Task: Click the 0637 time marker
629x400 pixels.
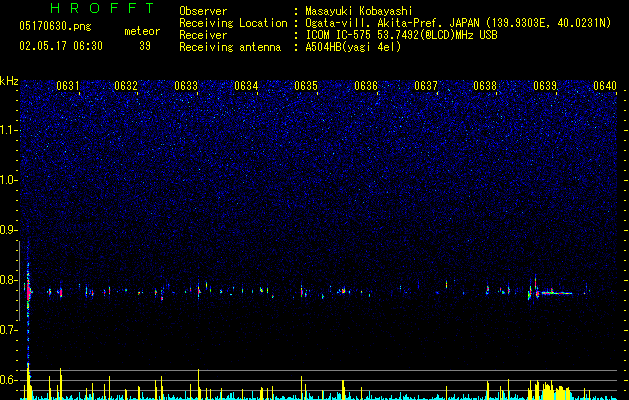Action: point(426,85)
